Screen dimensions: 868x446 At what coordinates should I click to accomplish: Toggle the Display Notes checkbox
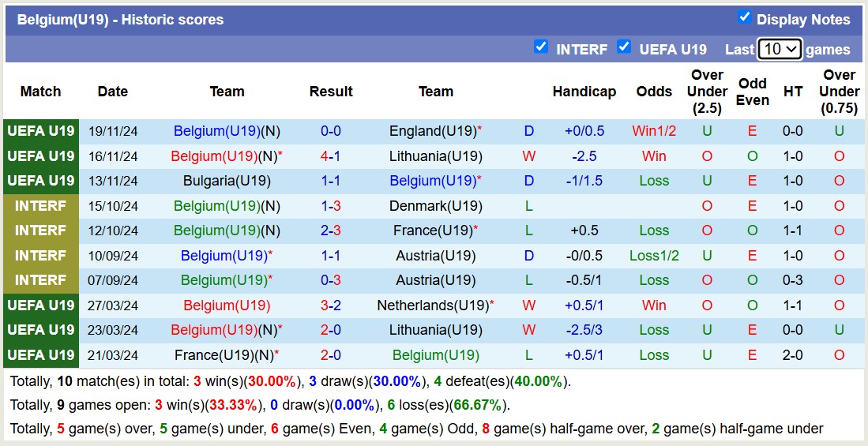click(744, 17)
